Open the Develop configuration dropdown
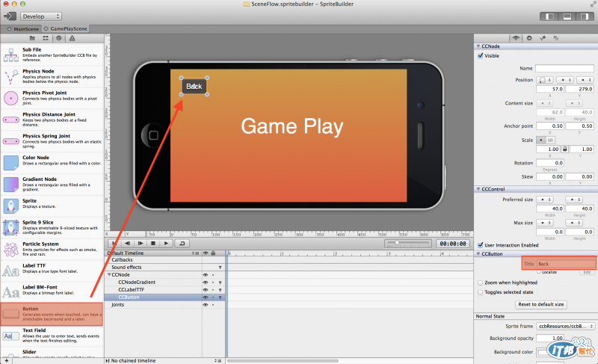The height and width of the screenshot is (364, 598). (x=41, y=16)
